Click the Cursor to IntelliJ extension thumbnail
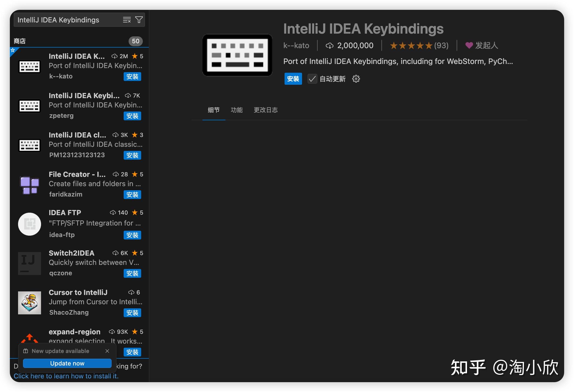The width and height of the screenshot is (574, 392). [29, 303]
